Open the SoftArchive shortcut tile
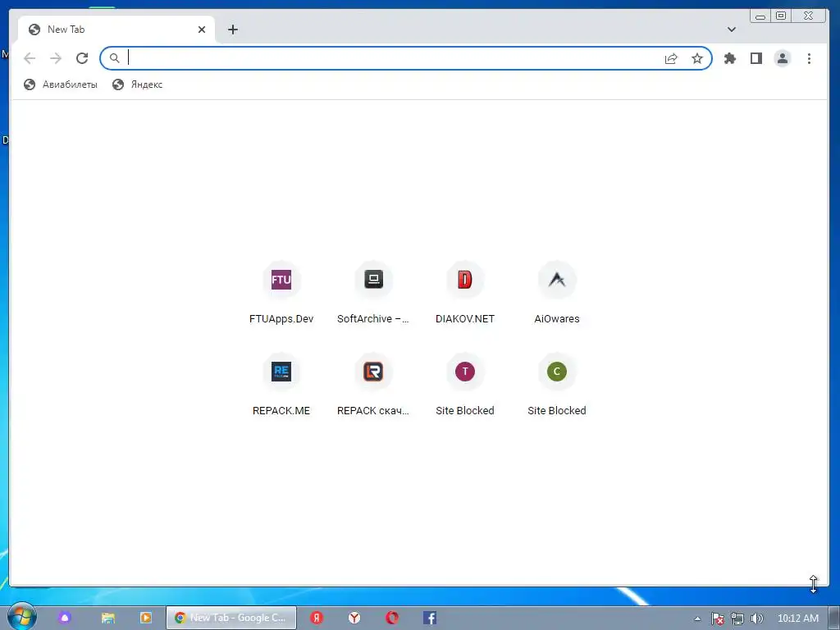 [x=373, y=294]
